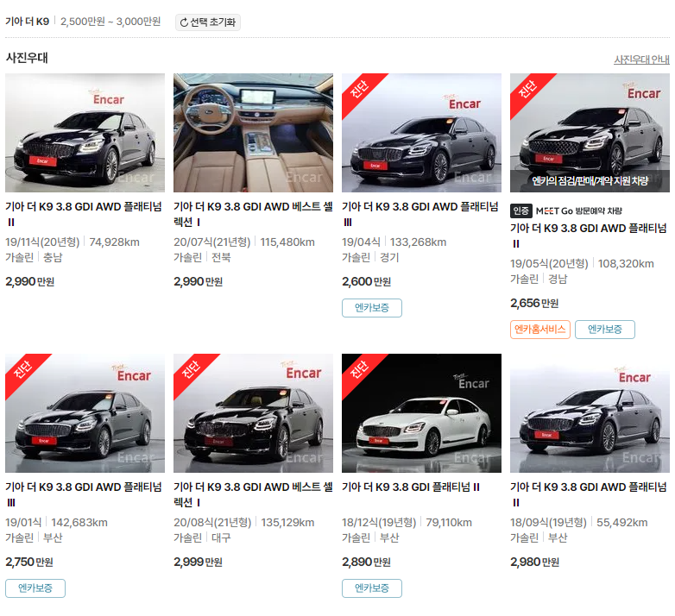Image resolution: width=675 pixels, height=616 pixels.
Task: Open title of 플래티넘 II listing priced 2,990만원
Action: 84,214
